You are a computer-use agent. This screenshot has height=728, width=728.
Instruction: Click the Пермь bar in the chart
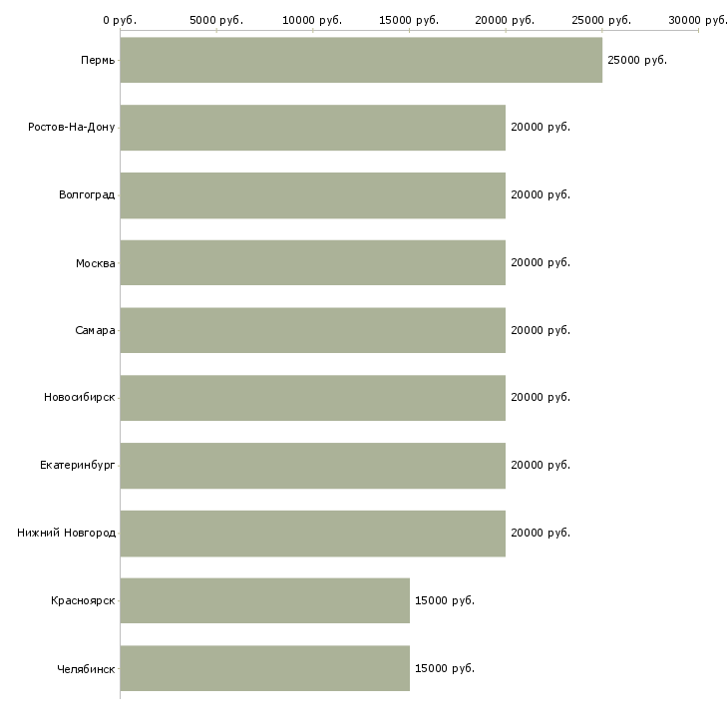tap(361, 60)
